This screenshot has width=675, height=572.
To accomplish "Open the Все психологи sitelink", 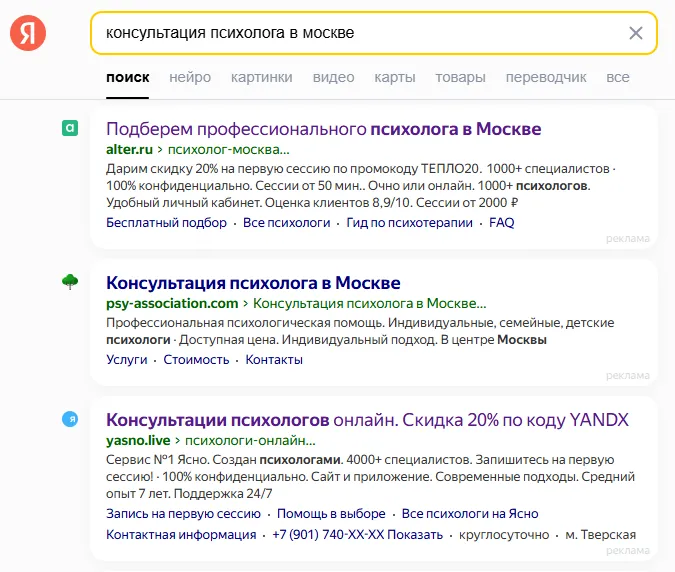I will coord(287,223).
